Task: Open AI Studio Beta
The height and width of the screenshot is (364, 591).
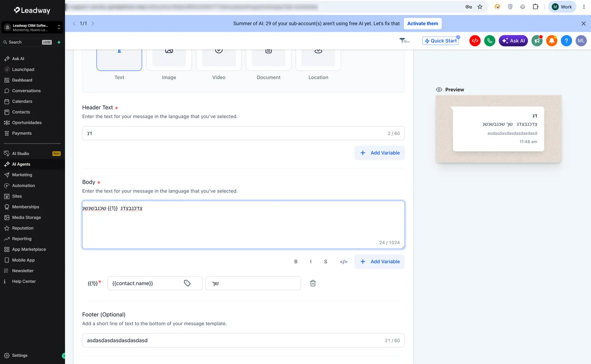Action: [32, 154]
